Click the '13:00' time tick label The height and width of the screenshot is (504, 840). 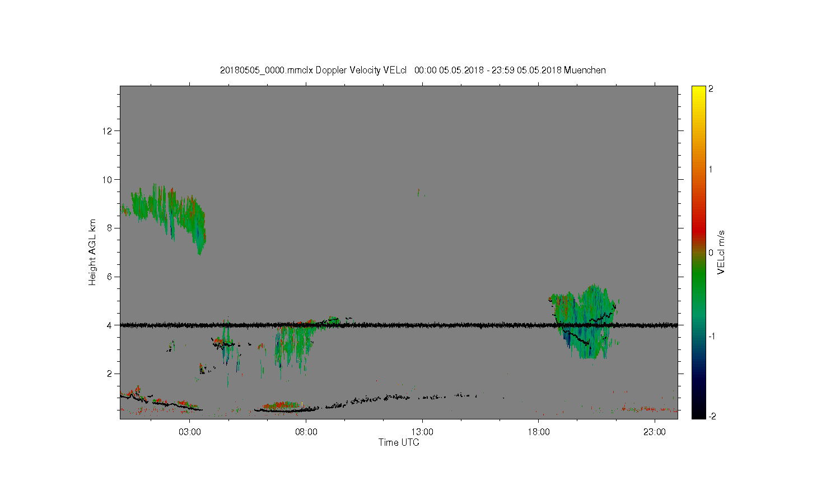tap(422, 432)
